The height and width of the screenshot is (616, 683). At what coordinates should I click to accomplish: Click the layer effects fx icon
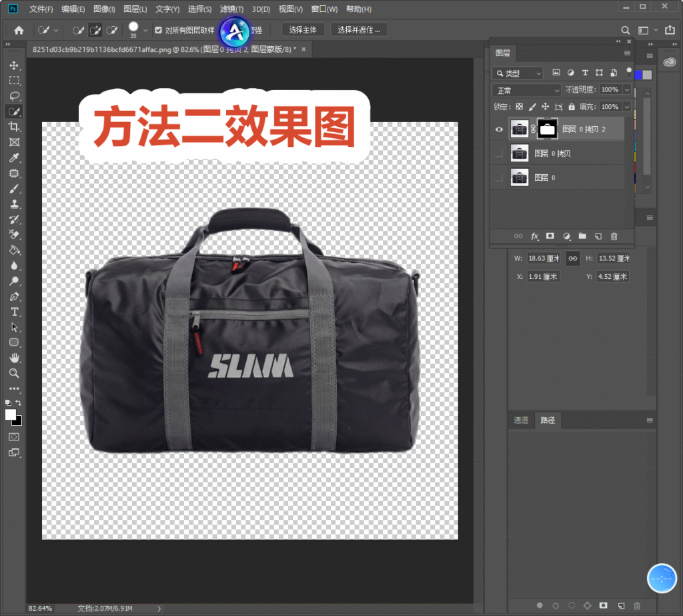point(534,236)
